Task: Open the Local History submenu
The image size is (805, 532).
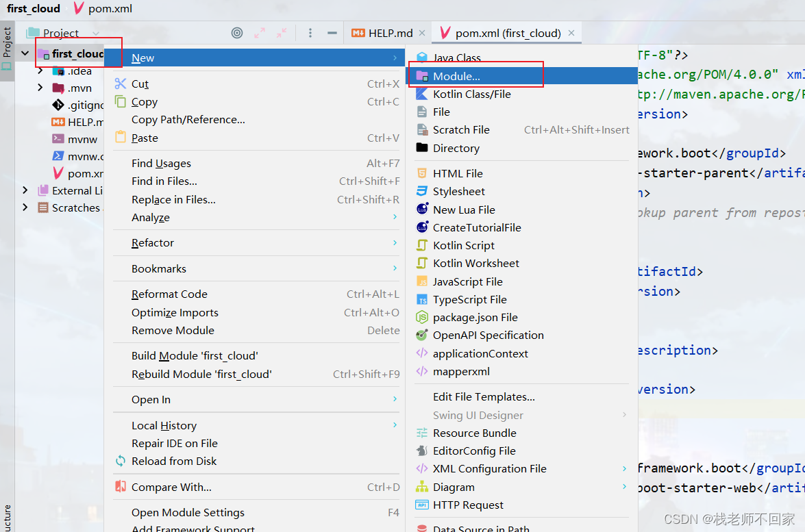Action: pos(256,425)
